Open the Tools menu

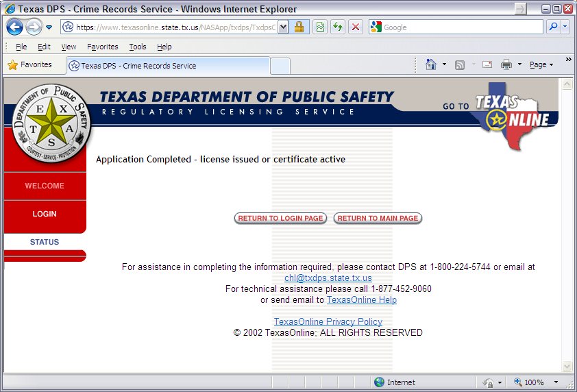[x=138, y=47]
